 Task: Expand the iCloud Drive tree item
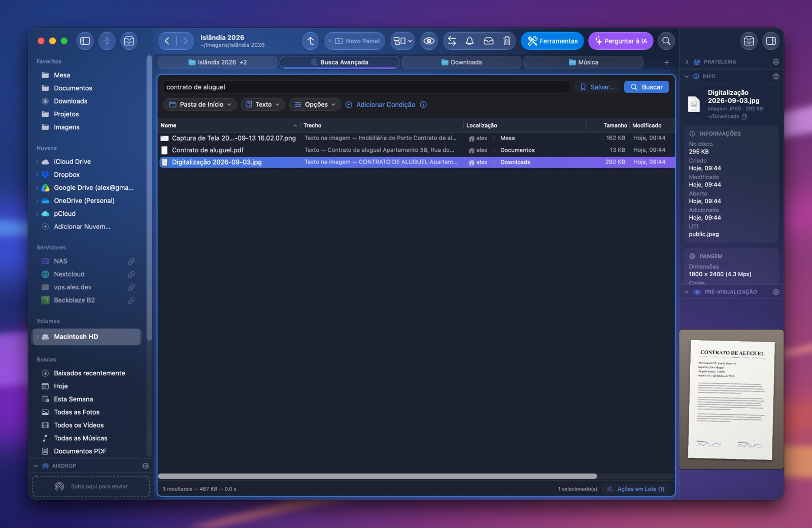click(x=38, y=162)
